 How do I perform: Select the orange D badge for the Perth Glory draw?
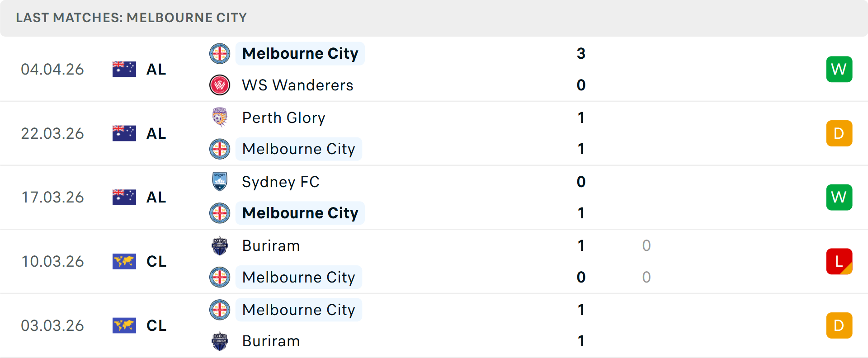pyautogui.click(x=839, y=133)
